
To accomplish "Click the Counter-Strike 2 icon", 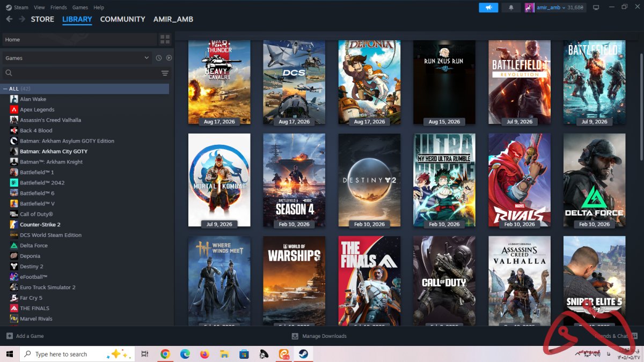I will tap(14, 225).
